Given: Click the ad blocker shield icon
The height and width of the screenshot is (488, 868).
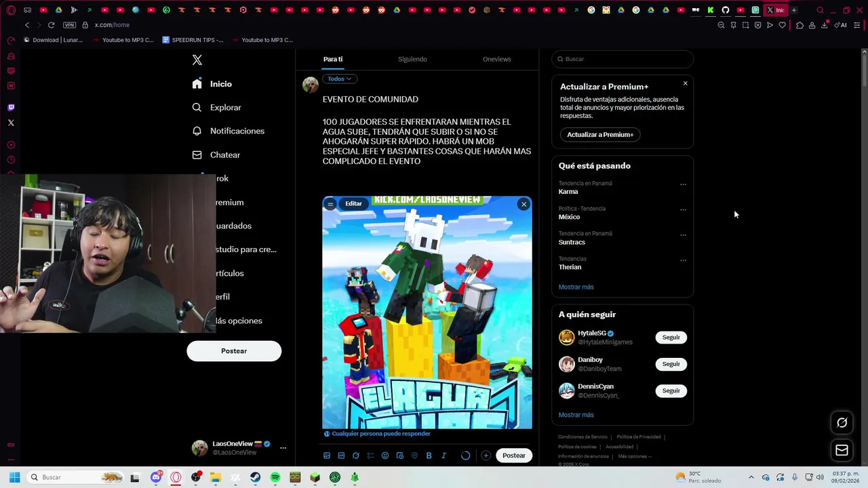Looking at the screenshot, I should [757, 25].
